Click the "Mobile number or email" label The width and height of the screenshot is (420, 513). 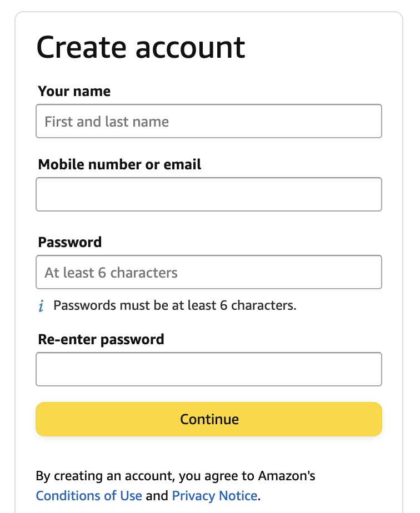119,164
